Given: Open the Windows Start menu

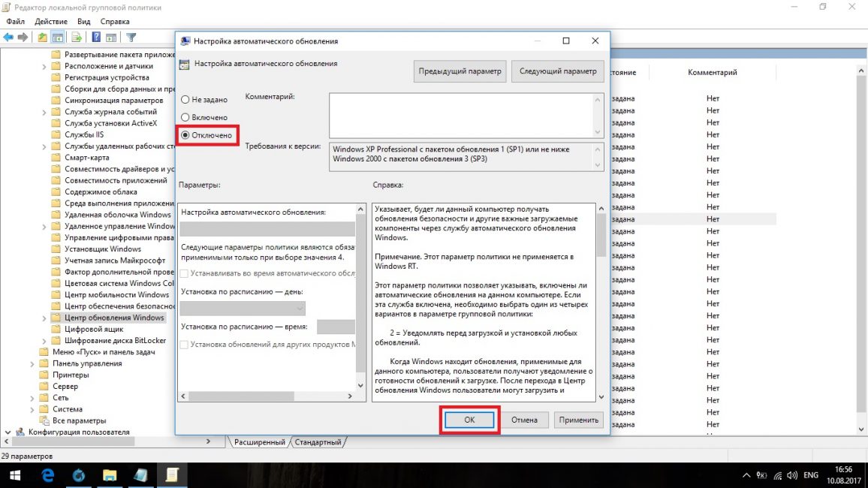Looking at the screenshot, I should click(x=15, y=475).
